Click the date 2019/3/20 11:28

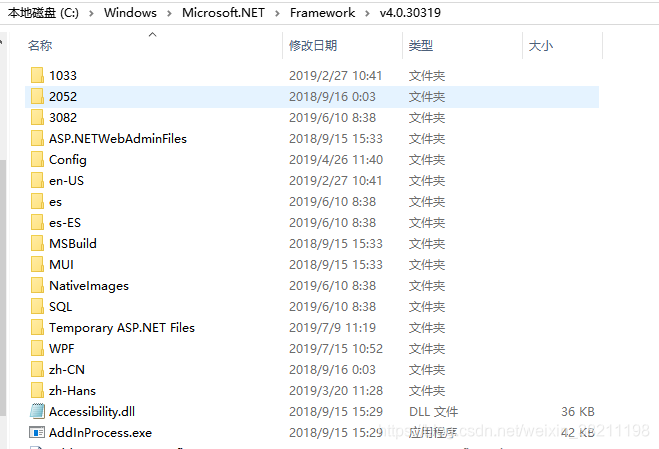pyautogui.click(x=336, y=391)
